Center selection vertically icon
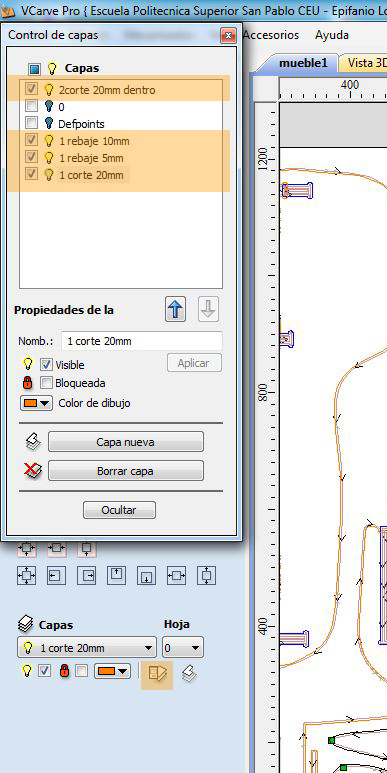This screenshot has width=387, height=773. pos(207,575)
